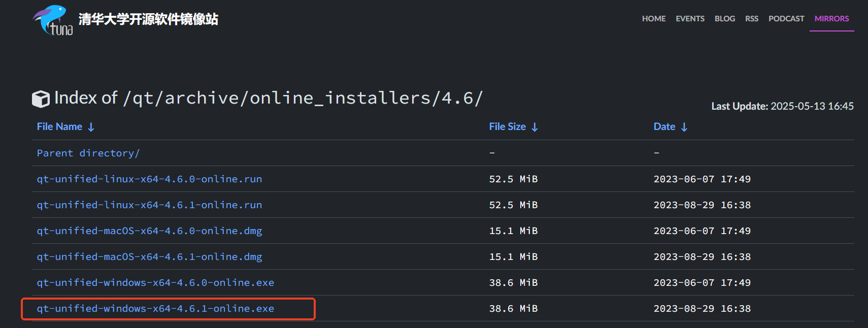
Task: Sort by File Size arrow icon
Action: tap(535, 127)
